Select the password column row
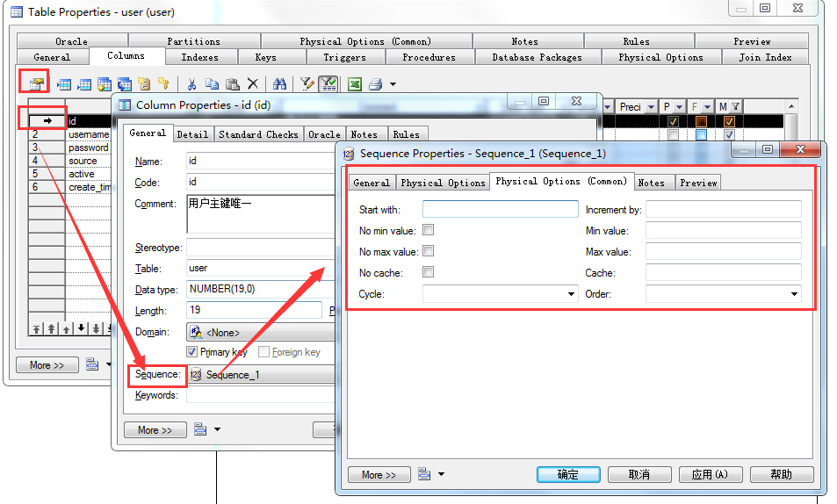Screen dimensions: 837x504 coord(69,148)
